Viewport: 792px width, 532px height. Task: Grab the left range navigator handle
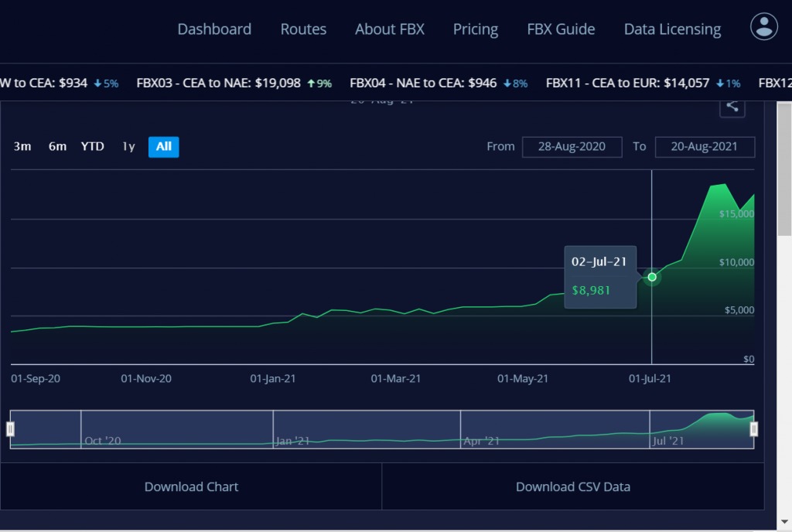(x=11, y=429)
